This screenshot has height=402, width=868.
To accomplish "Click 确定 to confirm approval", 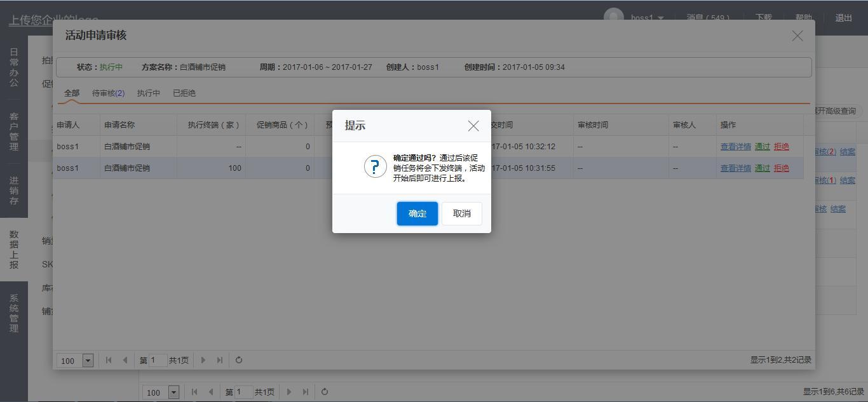I will tap(417, 213).
